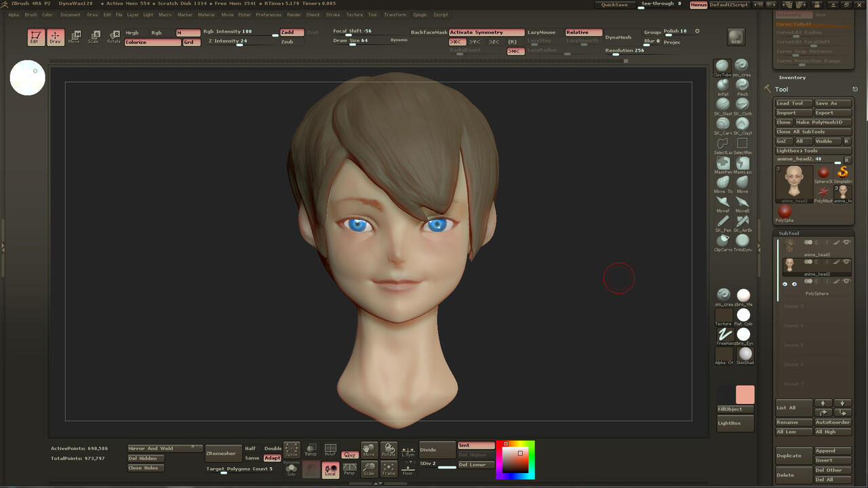Activate Edit mode button
The width and height of the screenshot is (868, 488).
coord(36,37)
